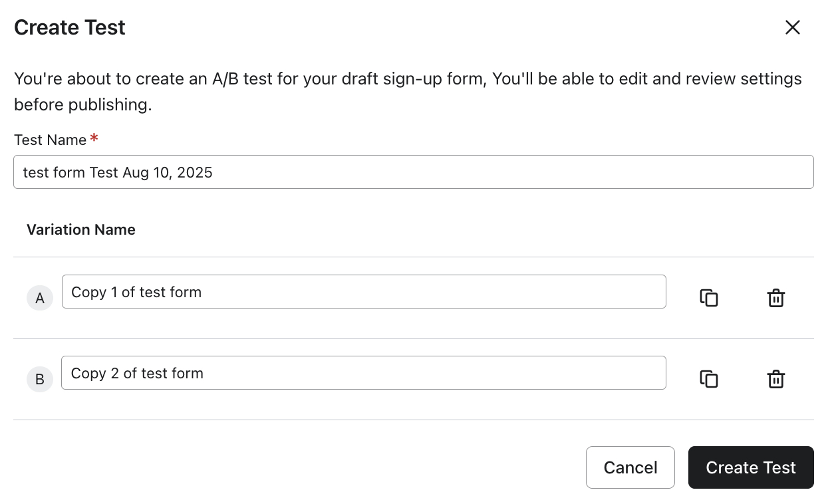Close the Create Test dialog with X
This screenshot has height=504, width=830.
point(792,27)
